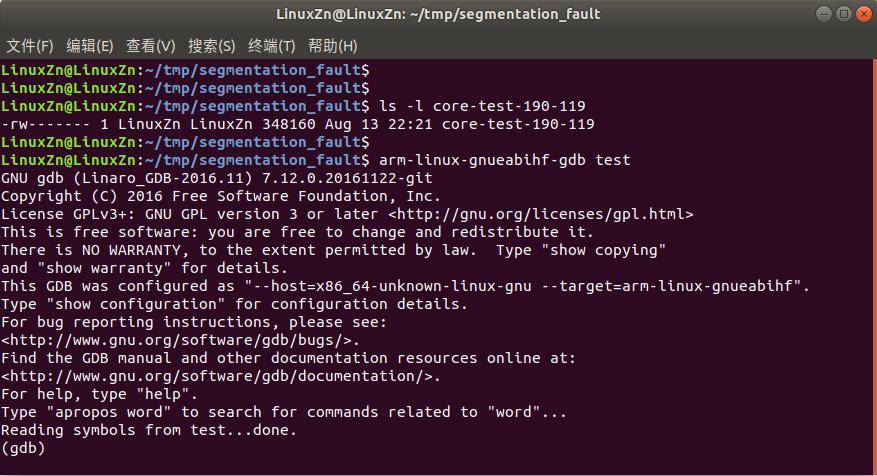The height and width of the screenshot is (476, 877).
Task: Click the 'ls -l core-test-190-119' command
Action: tap(482, 106)
